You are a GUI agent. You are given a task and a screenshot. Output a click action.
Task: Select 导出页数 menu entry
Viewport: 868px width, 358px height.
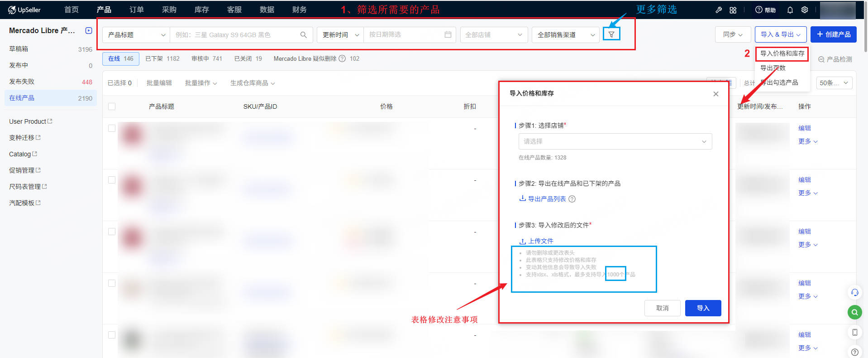773,68
